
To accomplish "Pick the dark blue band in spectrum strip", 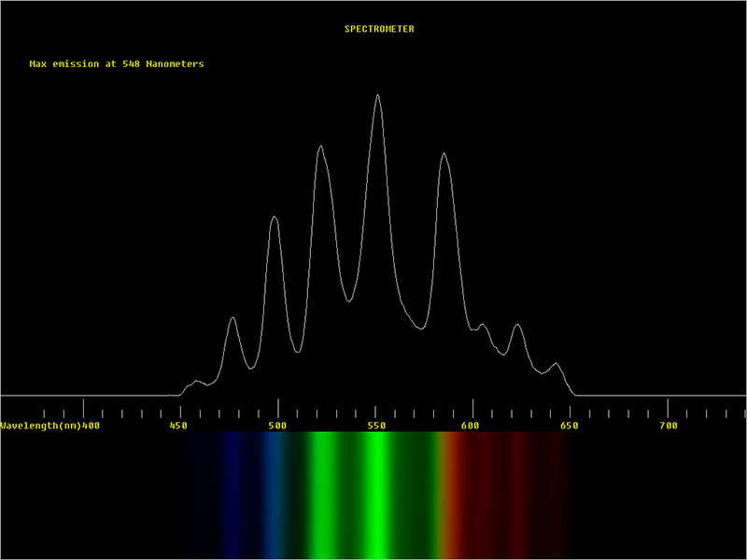I will (x=230, y=495).
